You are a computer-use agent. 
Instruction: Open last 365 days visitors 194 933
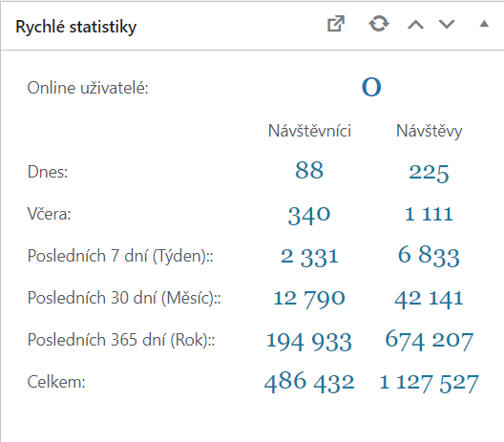pos(309,342)
